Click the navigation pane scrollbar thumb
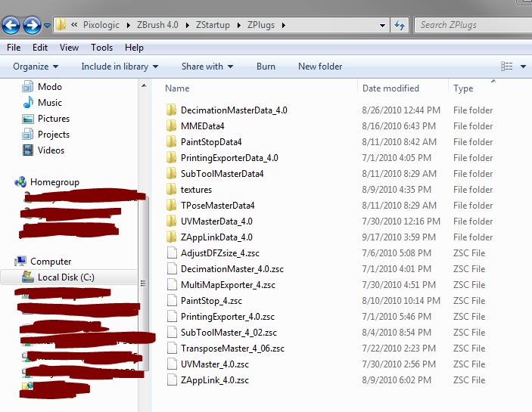532x412 pixels. coord(144,283)
